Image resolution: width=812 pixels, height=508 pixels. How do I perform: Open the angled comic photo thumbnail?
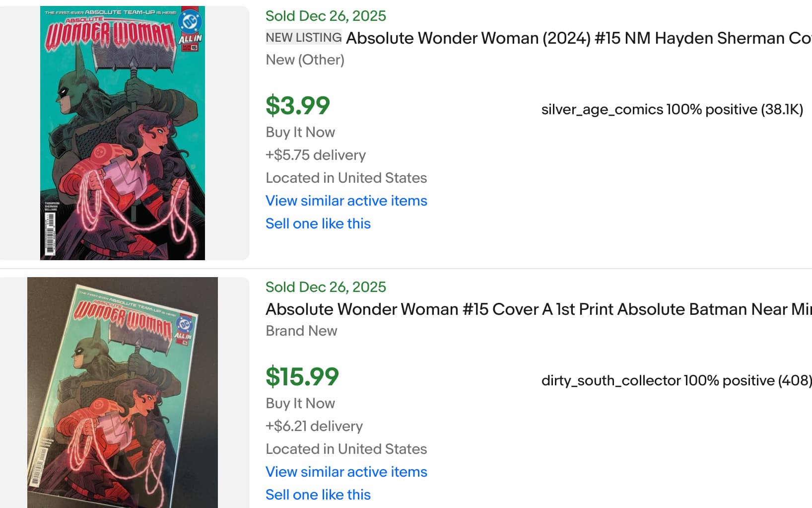pos(123,392)
